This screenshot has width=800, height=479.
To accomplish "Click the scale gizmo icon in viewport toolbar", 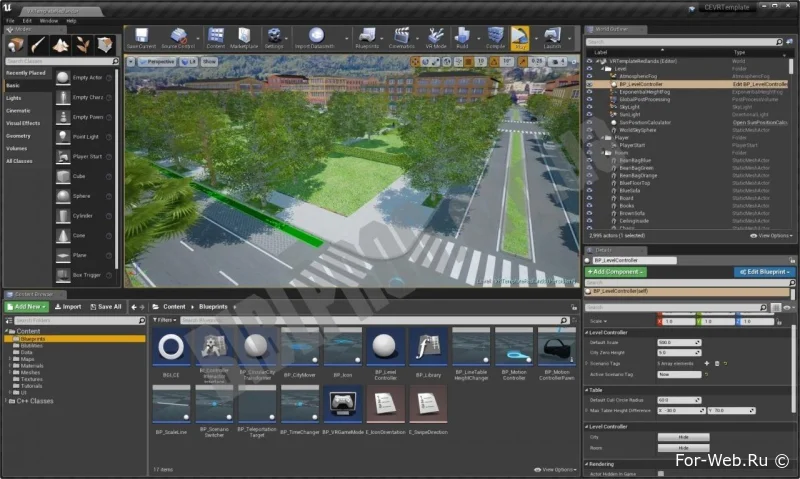I will pos(436,62).
